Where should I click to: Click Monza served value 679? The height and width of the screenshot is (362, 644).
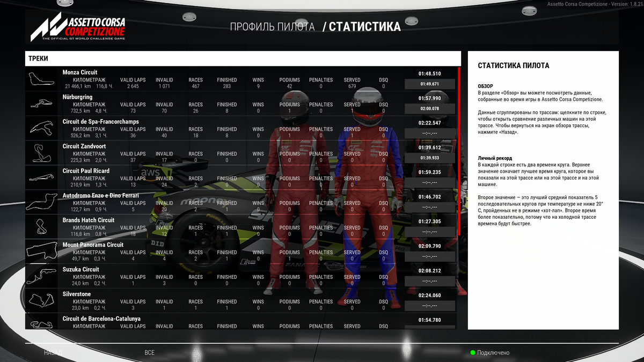352,86
